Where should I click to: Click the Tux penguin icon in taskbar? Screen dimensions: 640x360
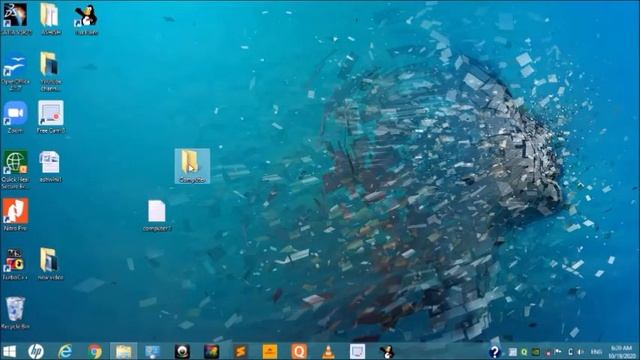386,351
